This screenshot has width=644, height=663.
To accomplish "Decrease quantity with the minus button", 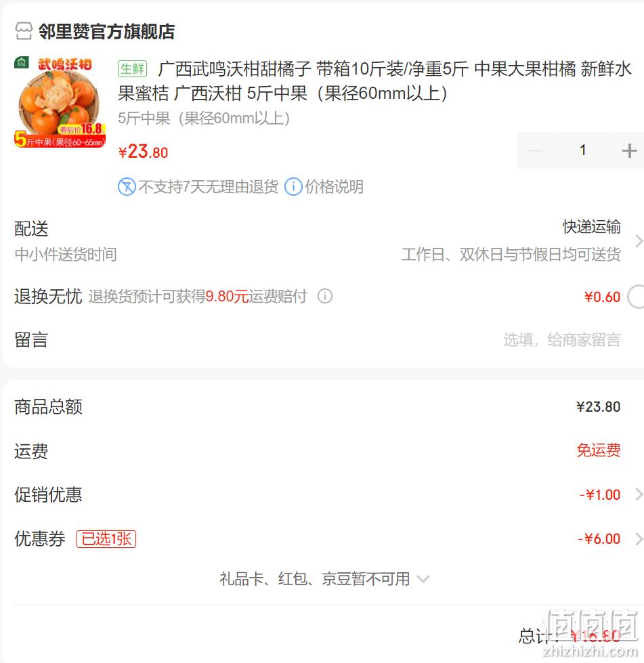I will [x=536, y=150].
